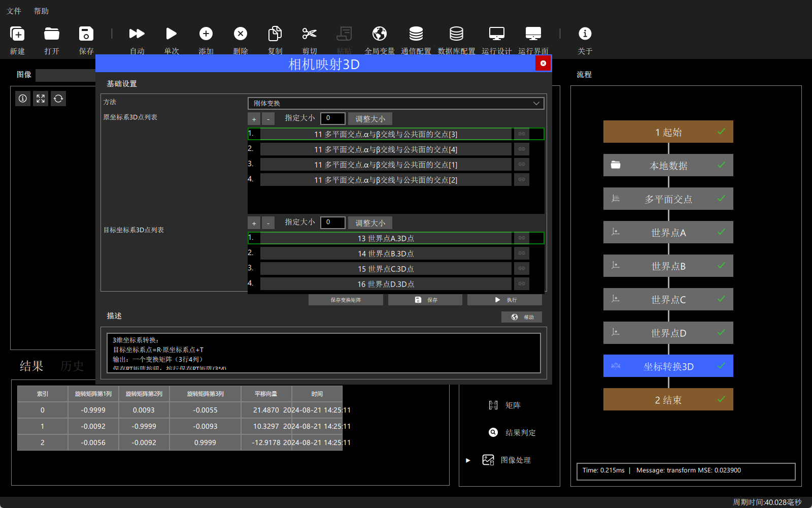Screen dimensions: 812x508
Task: Open 数据库配置 database config icon
Action: [x=456, y=34]
